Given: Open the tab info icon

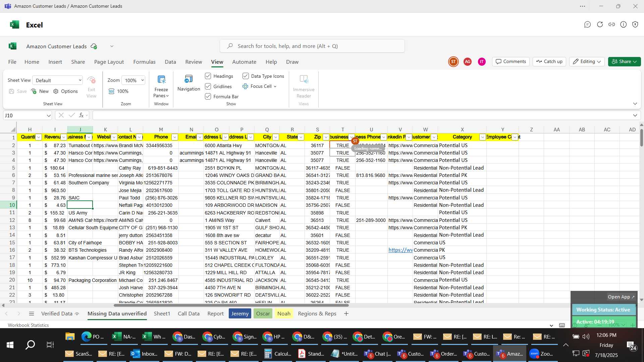Looking at the screenshot, I should coord(624,24).
